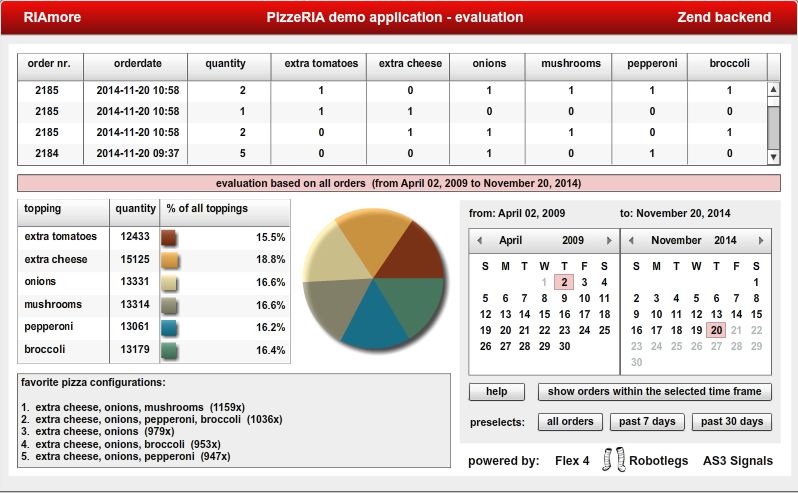798x493 pixels.
Task: Go to next month in April 2009 calendar
Action: [609, 240]
